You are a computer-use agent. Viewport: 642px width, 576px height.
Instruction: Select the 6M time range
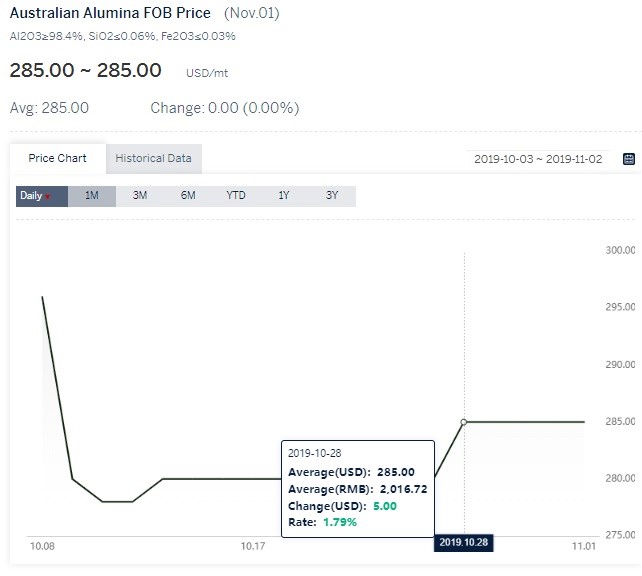coord(188,196)
